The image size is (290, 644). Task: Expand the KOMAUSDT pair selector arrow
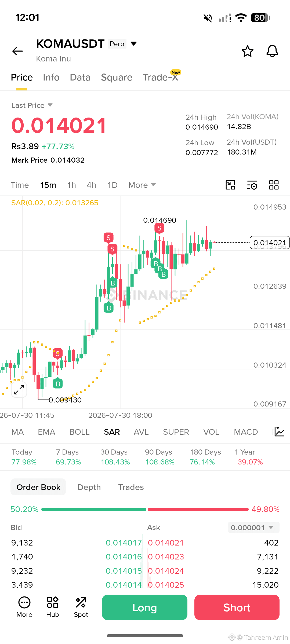[133, 43]
